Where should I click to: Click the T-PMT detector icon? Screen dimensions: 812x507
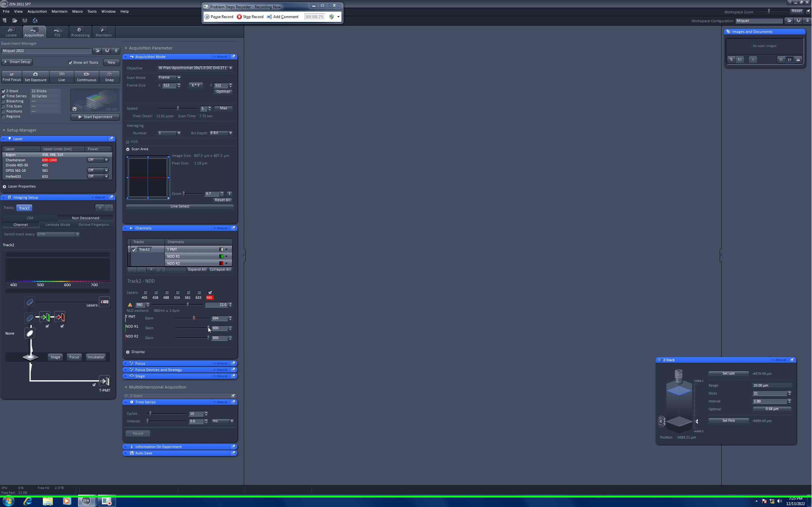[x=104, y=381]
